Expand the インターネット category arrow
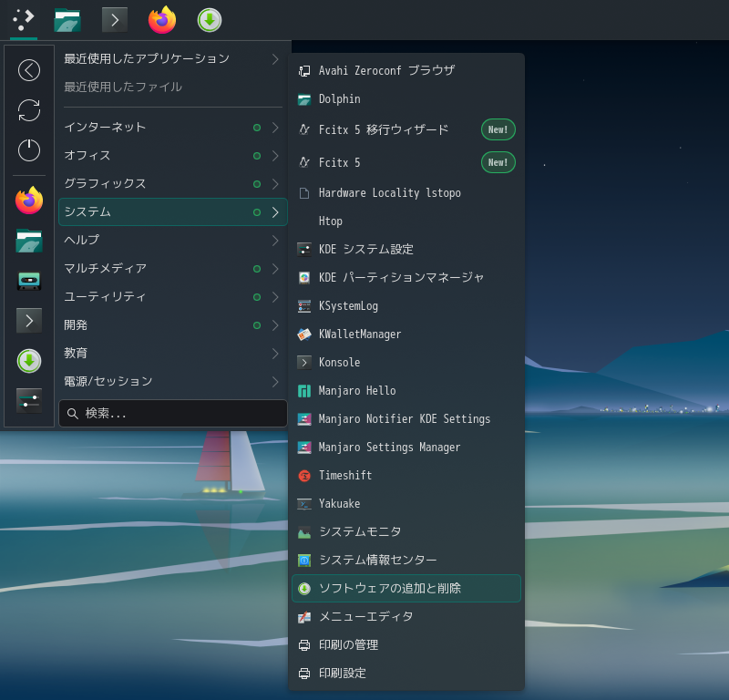This screenshot has width=729, height=700. click(275, 128)
